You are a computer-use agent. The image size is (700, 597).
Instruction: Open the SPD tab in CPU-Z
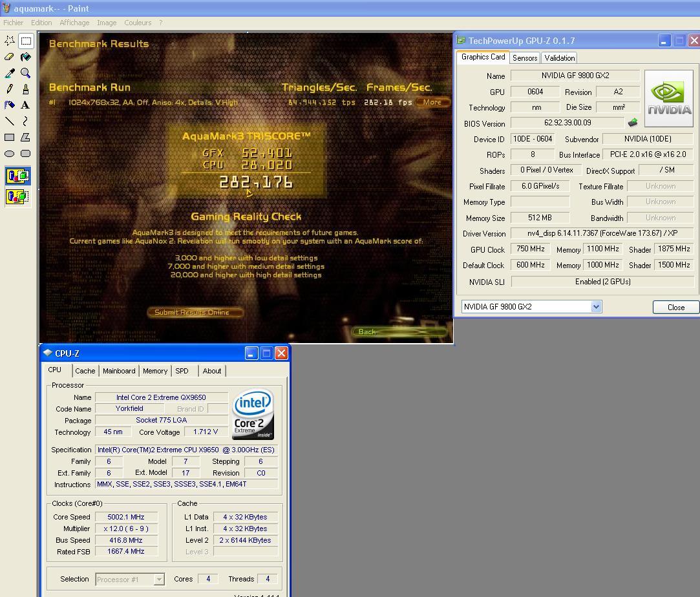(x=182, y=371)
